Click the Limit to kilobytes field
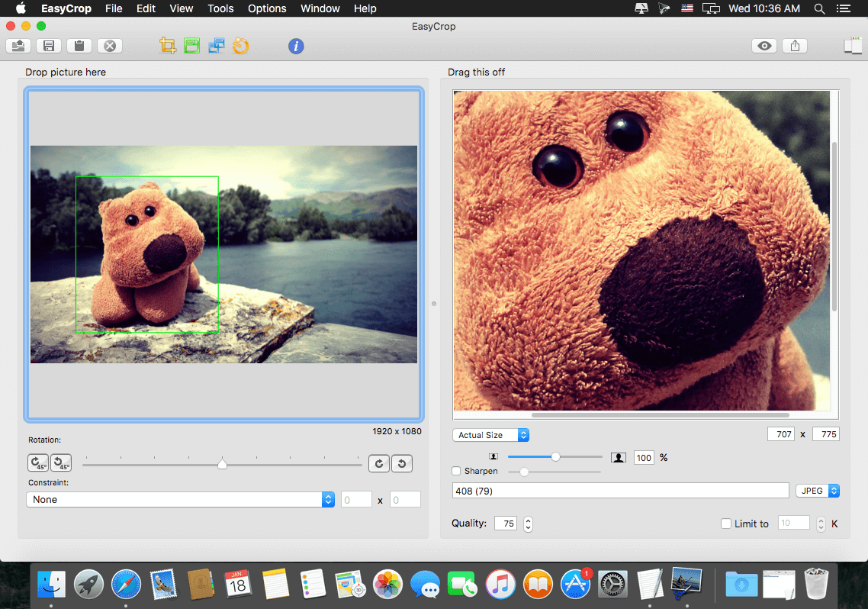The width and height of the screenshot is (868, 609). [794, 523]
